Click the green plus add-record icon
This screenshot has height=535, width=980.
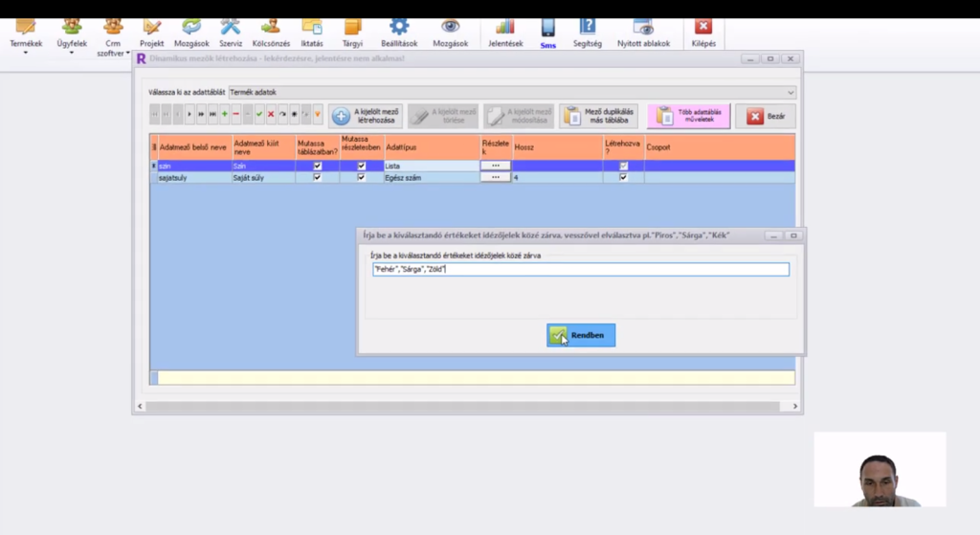pos(224,115)
